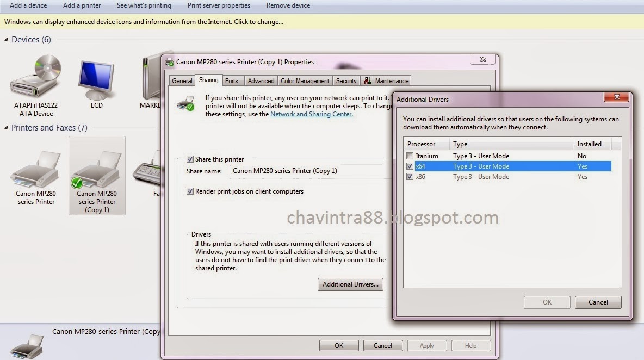Image resolution: width=644 pixels, height=360 pixels.
Task: Click the yellow enhanced device icons info bar
Action: (x=322, y=22)
